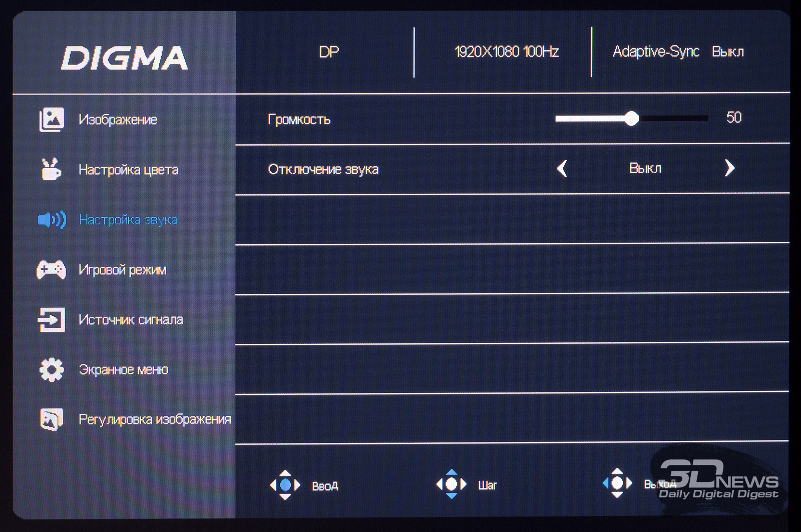Screen dimensions: 801x532
Task: Select Регулировка изображения menu item
Action: click(x=155, y=419)
